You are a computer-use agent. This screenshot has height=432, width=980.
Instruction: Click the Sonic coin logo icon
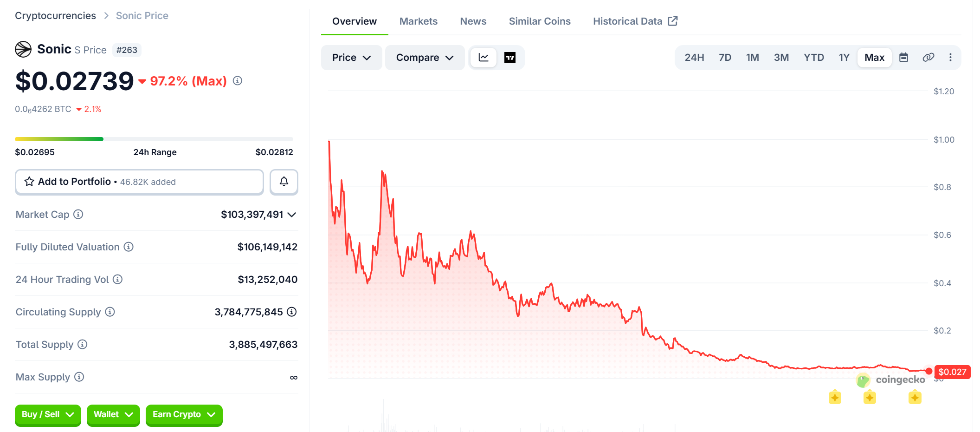pos(23,49)
